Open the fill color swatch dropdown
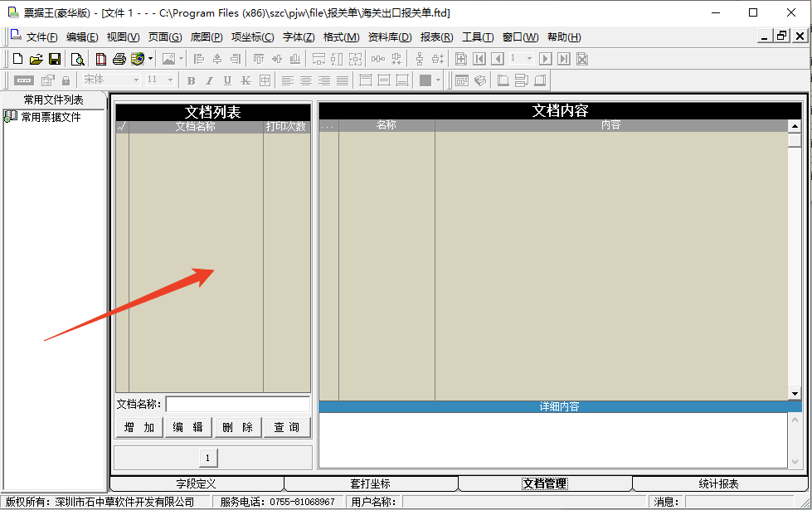 tap(438, 80)
